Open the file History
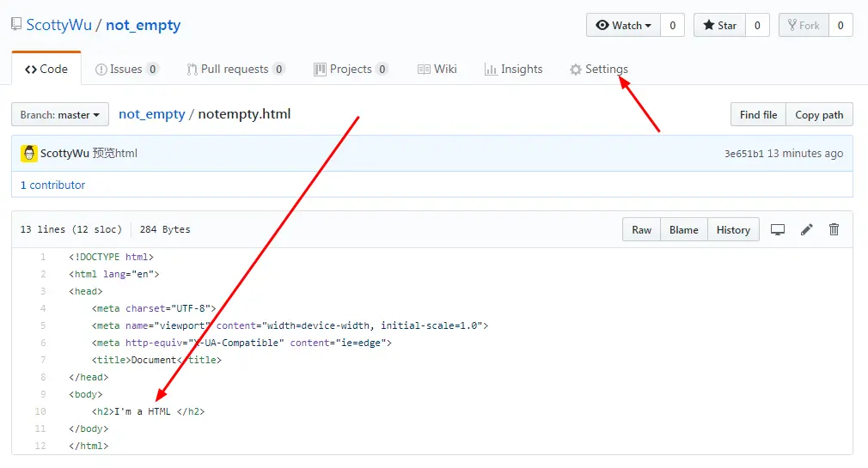The height and width of the screenshot is (468, 868). click(733, 229)
